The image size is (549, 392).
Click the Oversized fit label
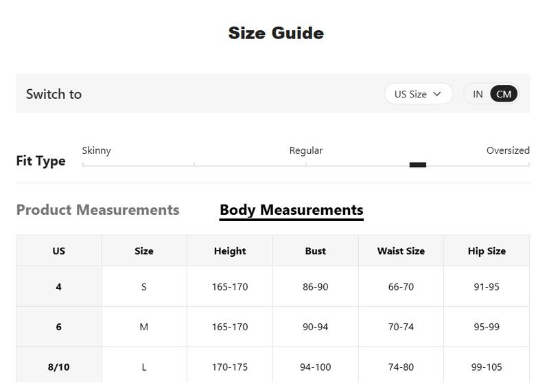tap(508, 150)
